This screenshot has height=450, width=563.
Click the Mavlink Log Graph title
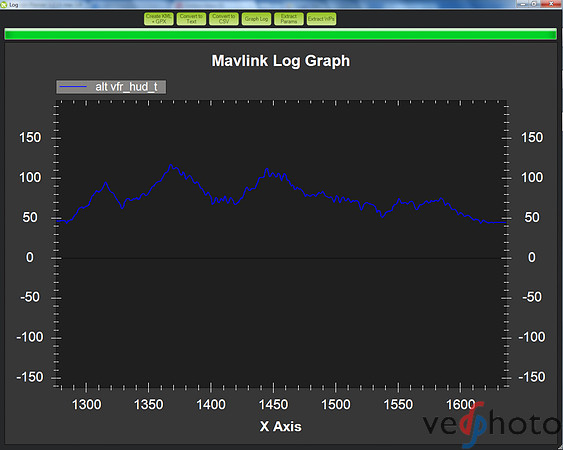(280, 61)
